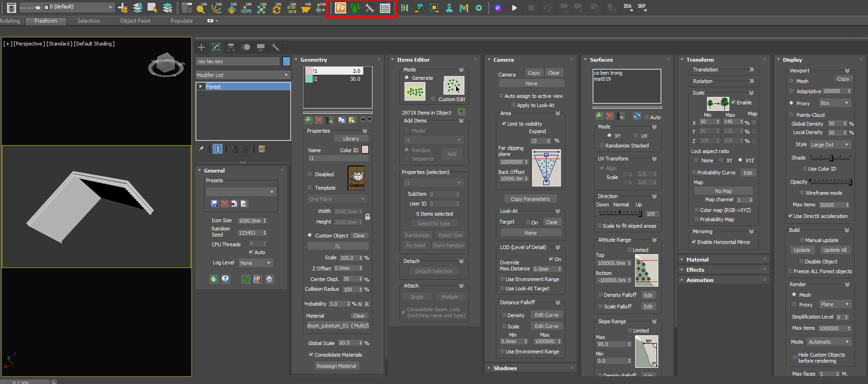
Task: Click the pin stack icon below modifier stack
Action: (201, 149)
